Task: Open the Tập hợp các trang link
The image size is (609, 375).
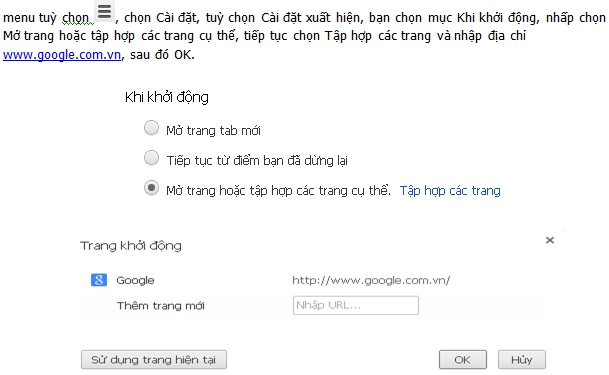Action: pos(450,191)
